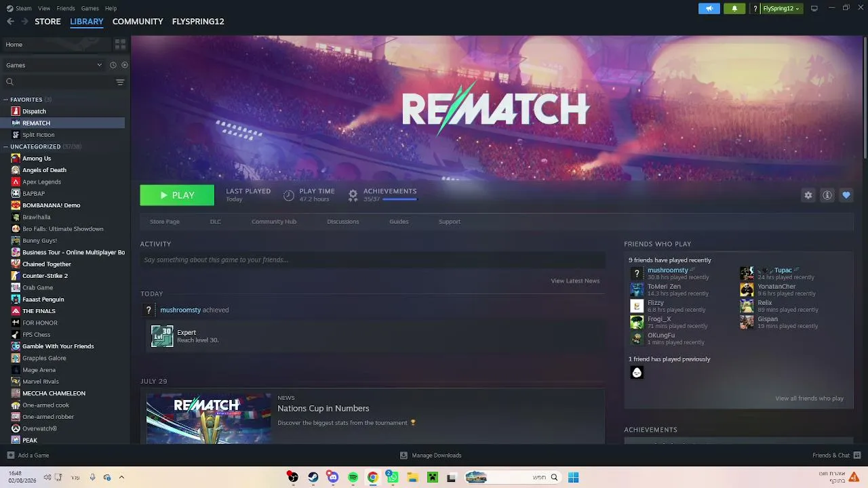Open the Windows Start button
Viewport: 868px width, 488px height.
tap(574, 477)
